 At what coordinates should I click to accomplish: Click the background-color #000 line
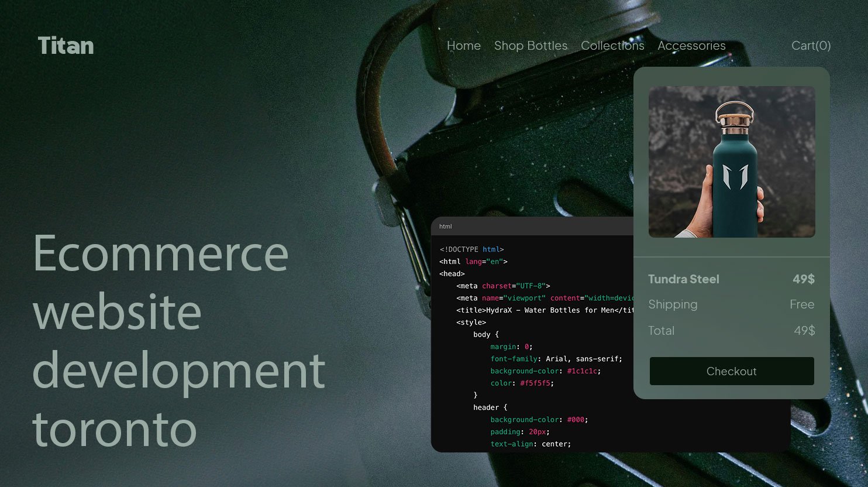point(539,420)
